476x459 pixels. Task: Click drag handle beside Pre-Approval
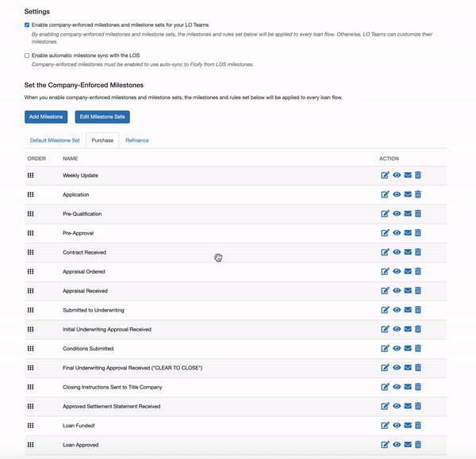click(x=31, y=233)
